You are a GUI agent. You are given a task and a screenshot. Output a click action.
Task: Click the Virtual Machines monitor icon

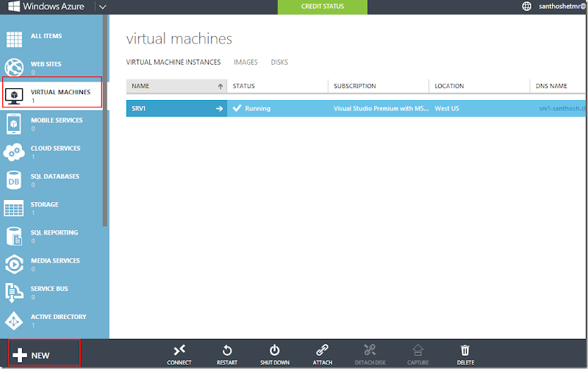pos(14,96)
